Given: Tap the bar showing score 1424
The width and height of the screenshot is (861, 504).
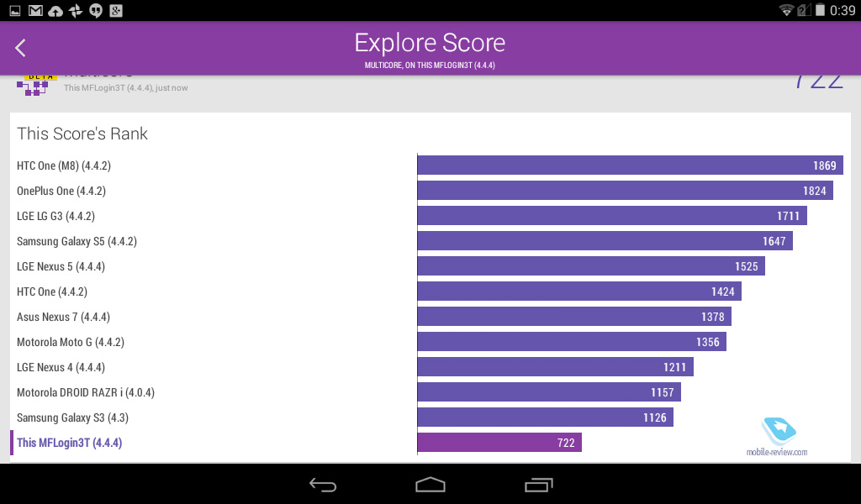Looking at the screenshot, I should pyautogui.click(x=579, y=291).
